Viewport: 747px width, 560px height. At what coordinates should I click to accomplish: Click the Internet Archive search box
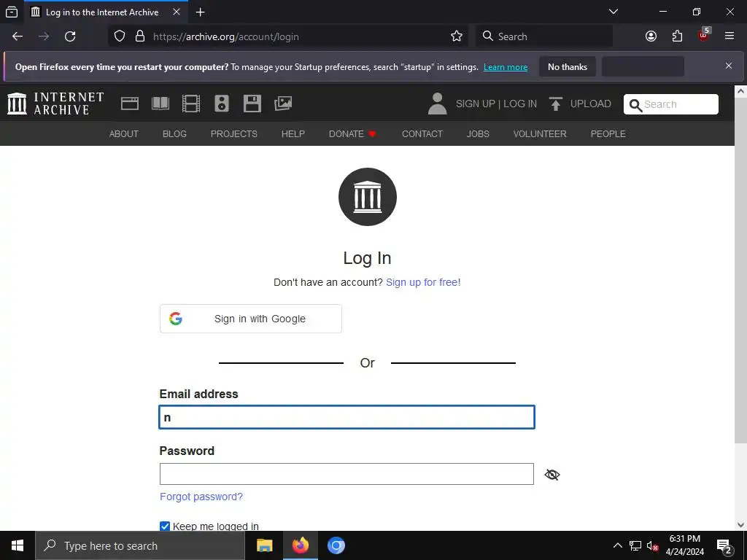671,104
